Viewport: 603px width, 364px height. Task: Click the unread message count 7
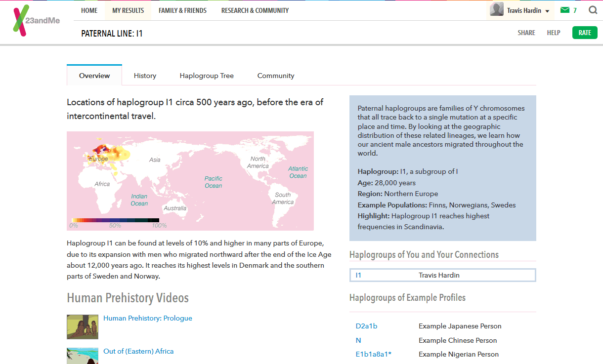[x=575, y=10]
